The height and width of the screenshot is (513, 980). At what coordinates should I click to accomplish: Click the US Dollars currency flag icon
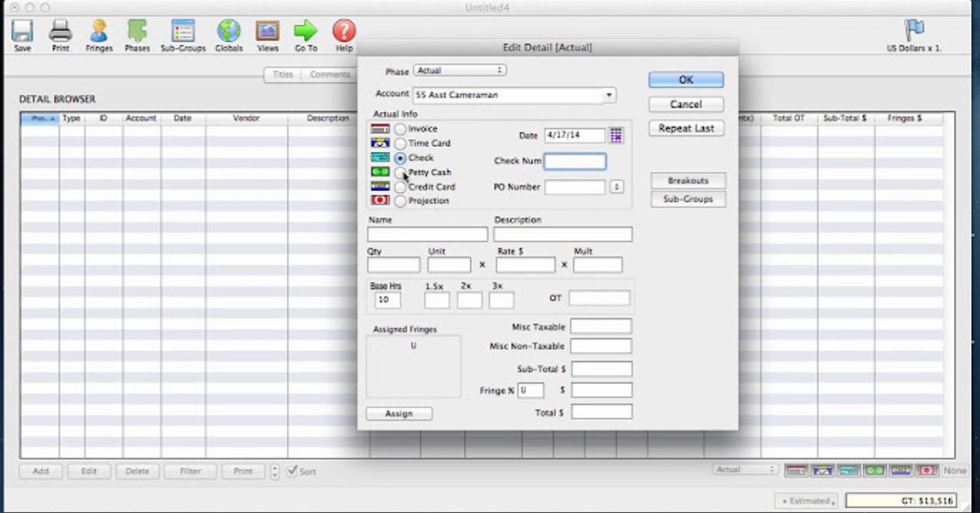pyautogui.click(x=915, y=31)
